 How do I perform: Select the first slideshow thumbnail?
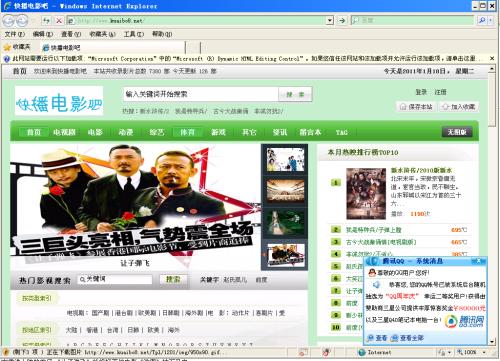[x=285, y=160]
